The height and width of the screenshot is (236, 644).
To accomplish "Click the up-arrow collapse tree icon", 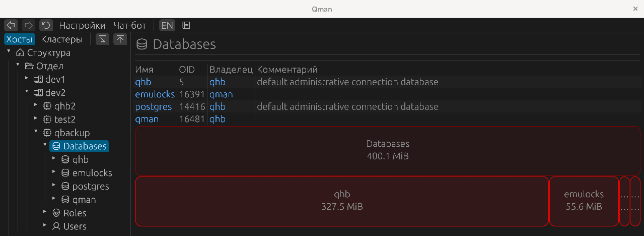I will pyautogui.click(x=120, y=39).
